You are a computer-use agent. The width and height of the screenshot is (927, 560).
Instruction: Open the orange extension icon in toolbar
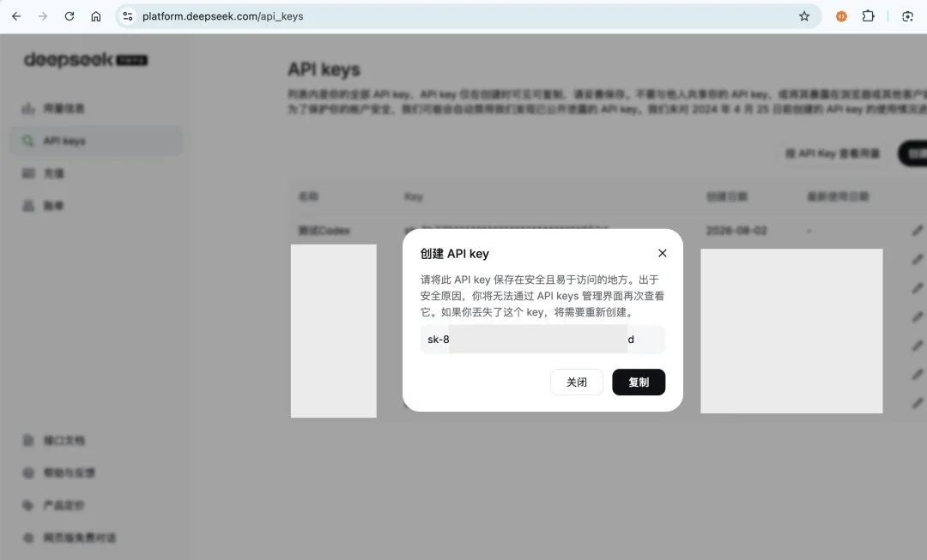841,16
